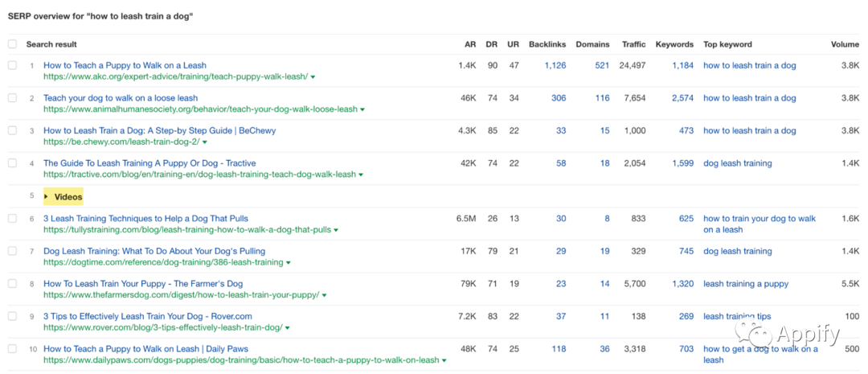Open dropdown arrow after thefarmersdog.com URL
Image resolution: width=868 pixels, height=374 pixels.
click(x=325, y=295)
